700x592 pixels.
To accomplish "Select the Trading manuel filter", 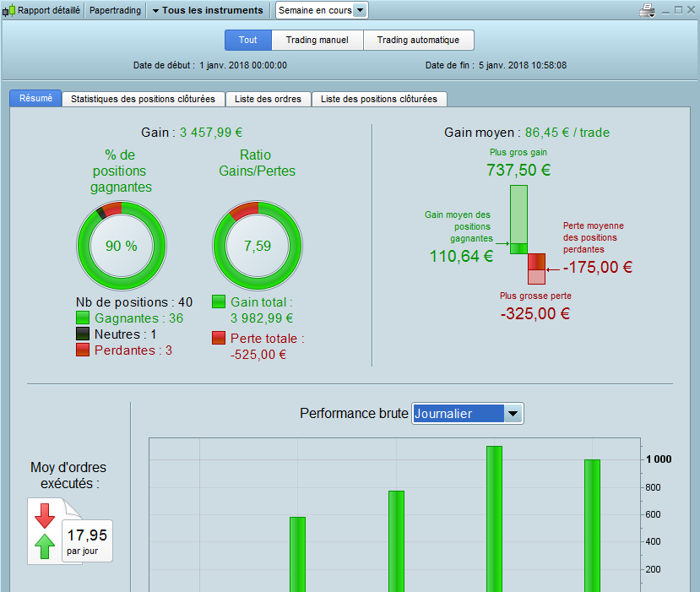I will tap(317, 41).
